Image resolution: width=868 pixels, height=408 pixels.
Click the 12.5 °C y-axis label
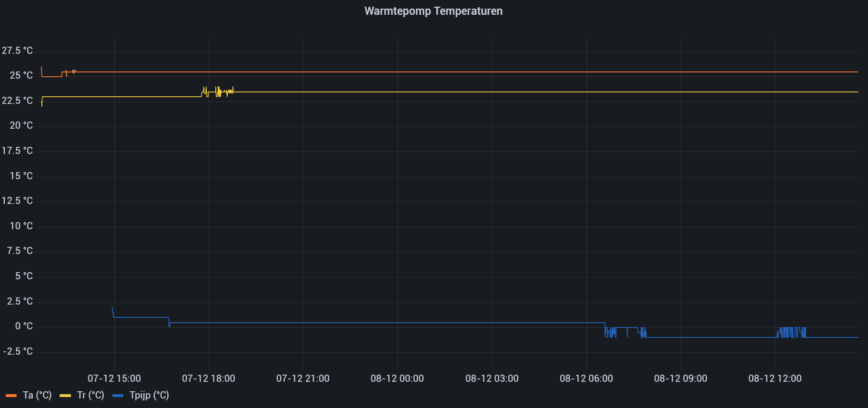tap(18, 201)
